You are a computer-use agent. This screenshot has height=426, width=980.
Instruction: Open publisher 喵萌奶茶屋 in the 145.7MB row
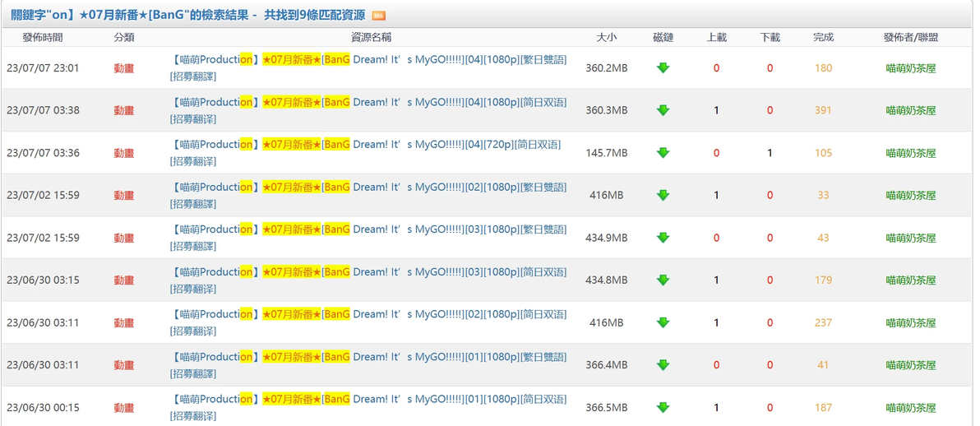[x=911, y=153]
